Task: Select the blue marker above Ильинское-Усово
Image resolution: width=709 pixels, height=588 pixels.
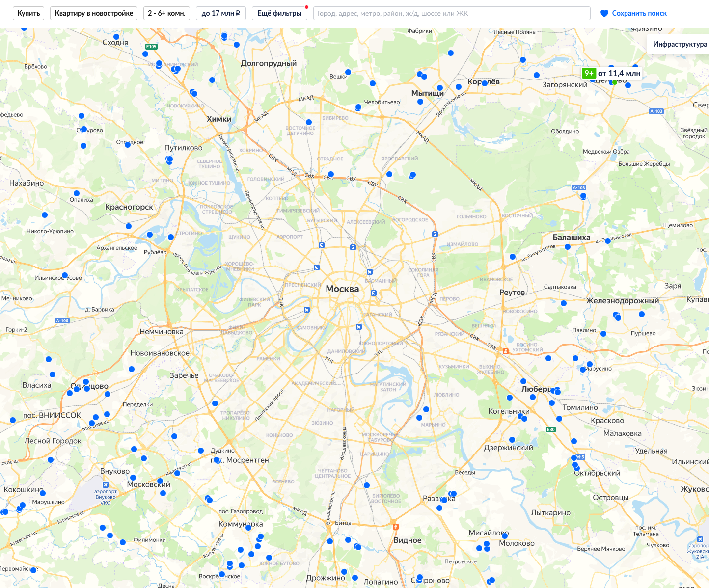Action: pos(65,275)
